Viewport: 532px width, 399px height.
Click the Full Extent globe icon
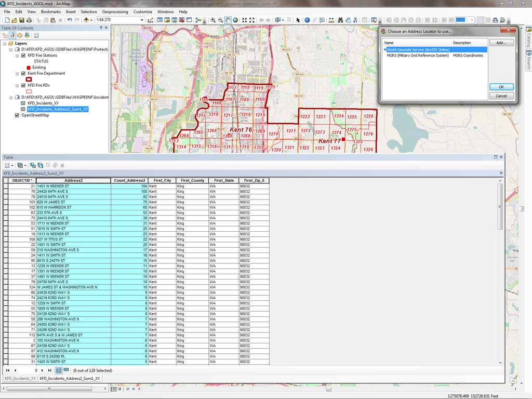click(x=235, y=20)
